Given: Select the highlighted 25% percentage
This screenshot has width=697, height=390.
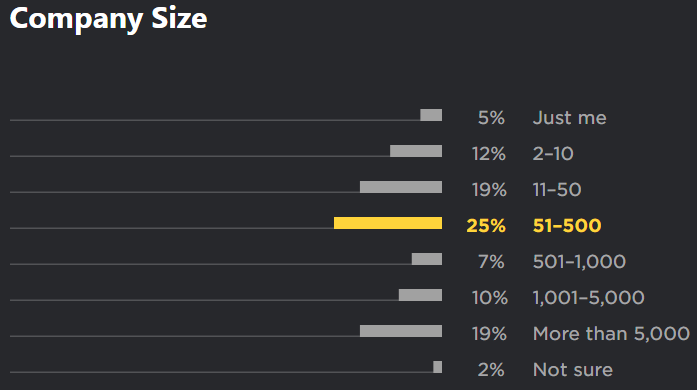Looking at the screenshot, I should 486,226.
